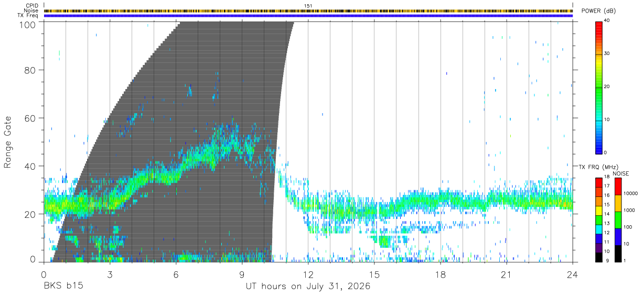Viewport: 644px width, 297px height.
Task: Click the 24 hour tick label
Action: pos(572,274)
